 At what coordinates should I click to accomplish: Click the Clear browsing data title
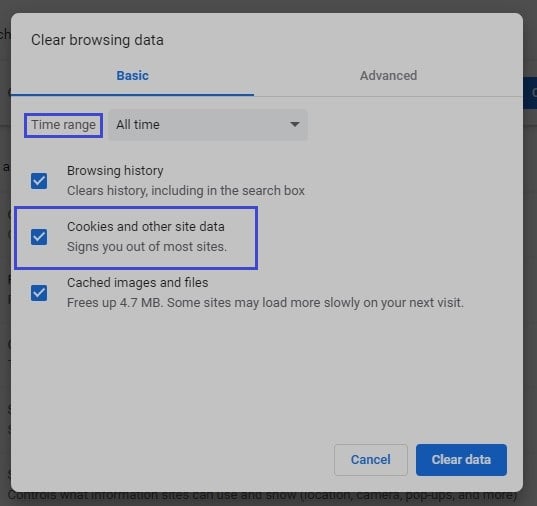pos(97,40)
